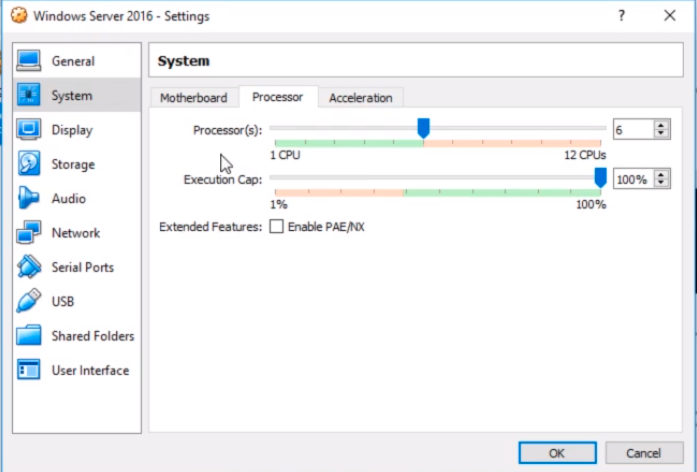Enable the PAE/NX checkbox
Screen dimensions: 697x472
276,227
